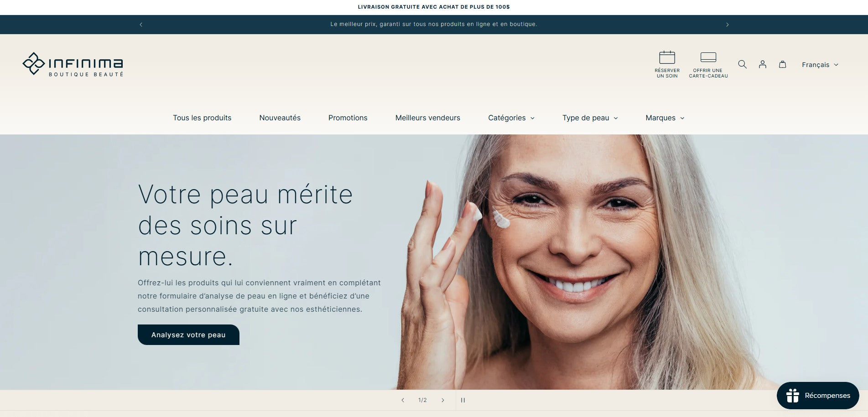Show next announcement bar message
The width and height of the screenshot is (868, 417).
pyautogui.click(x=727, y=25)
